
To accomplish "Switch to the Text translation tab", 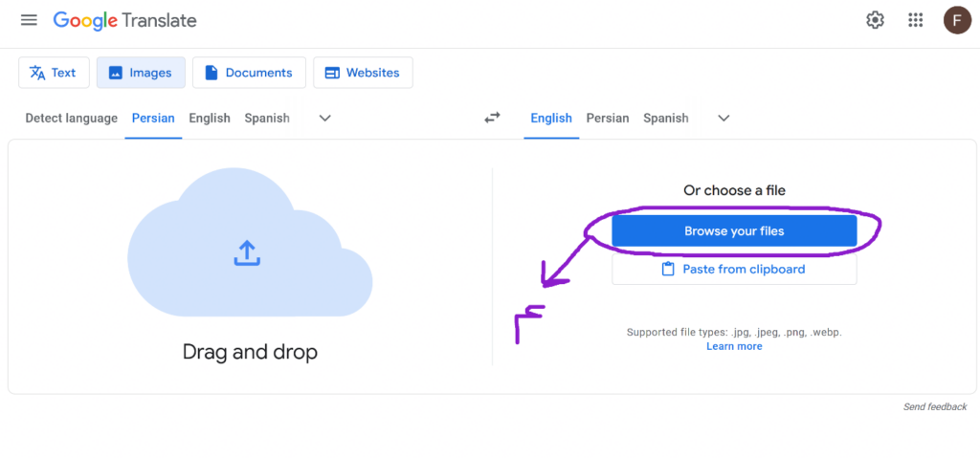I will coord(54,73).
